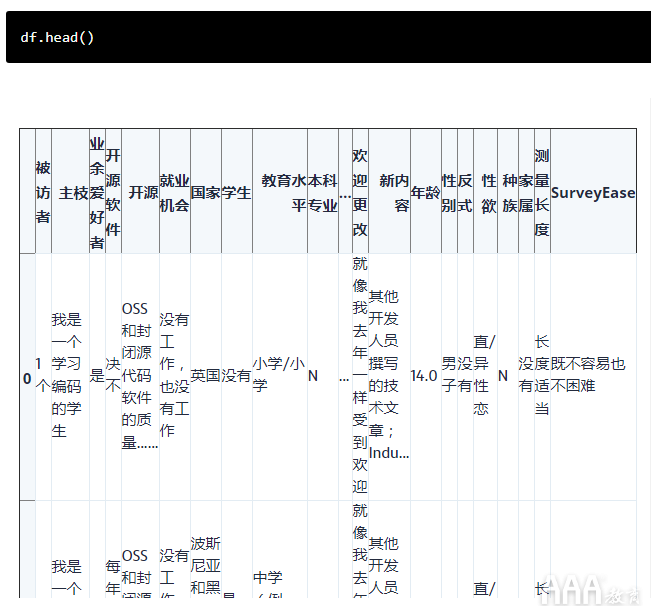Click the 长度适当 cell in row 0

[542, 377]
